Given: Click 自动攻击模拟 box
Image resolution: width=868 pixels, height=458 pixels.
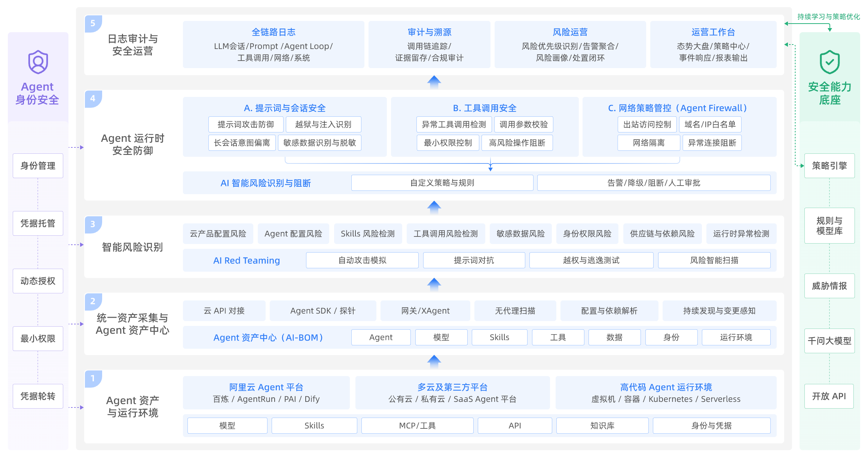Looking at the screenshot, I should point(362,260).
